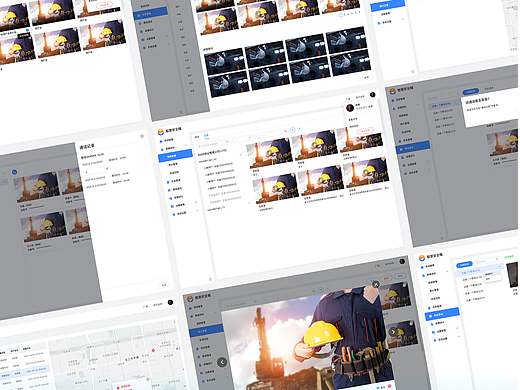Viewport: 520px width, 390px height.
Task: Expand the lower tree arrow near the center tree bottom
Action: (x=249, y=203)
